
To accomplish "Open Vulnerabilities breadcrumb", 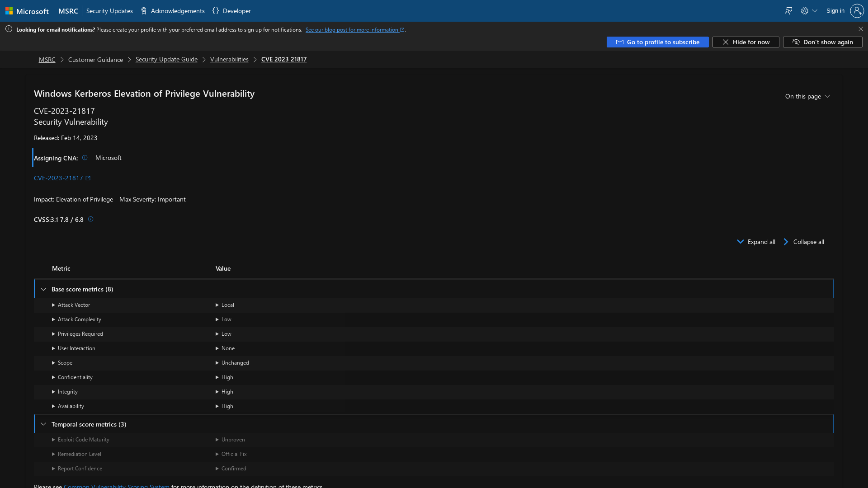I will (x=229, y=60).
